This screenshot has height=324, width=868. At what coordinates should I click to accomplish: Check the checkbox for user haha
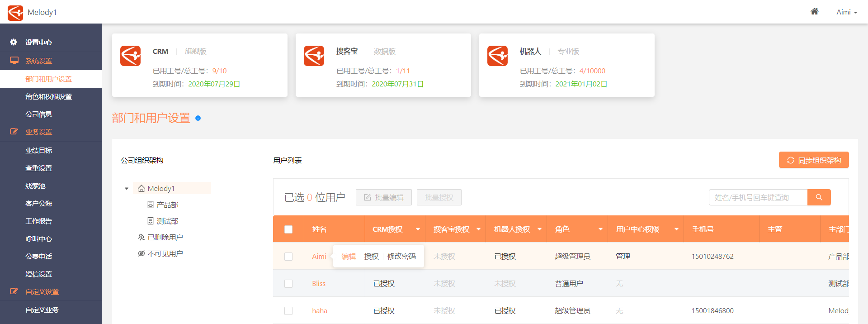288,311
